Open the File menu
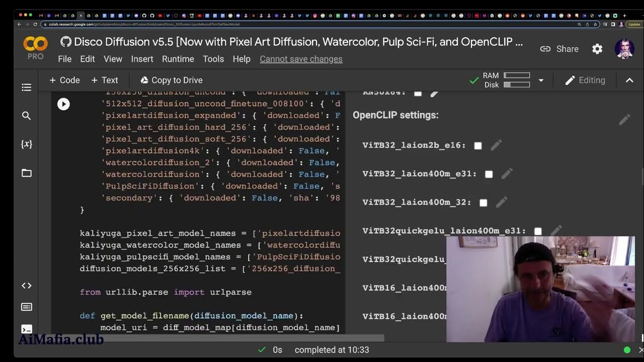 click(64, 59)
